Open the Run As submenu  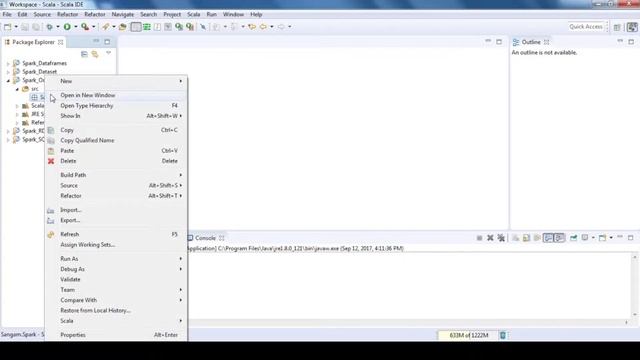(x=116, y=259)
